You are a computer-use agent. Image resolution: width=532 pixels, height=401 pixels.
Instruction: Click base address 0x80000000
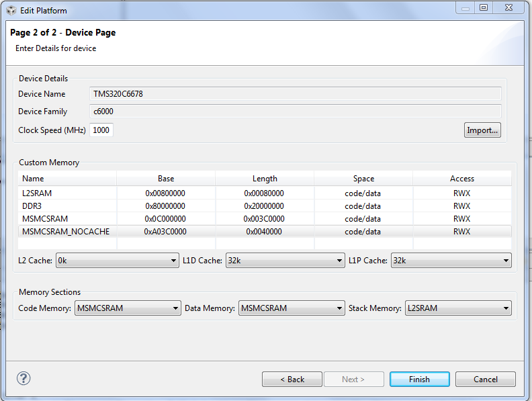point(165,206)
